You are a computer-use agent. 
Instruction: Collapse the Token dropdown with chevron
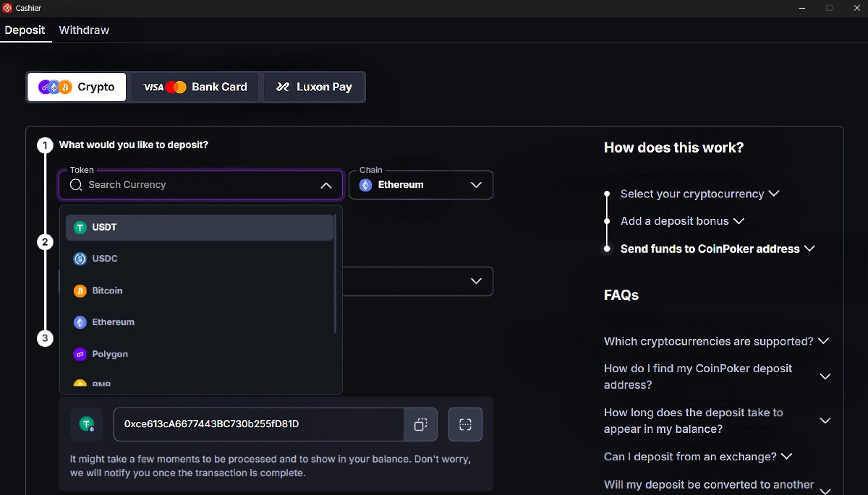coord(326,186)
